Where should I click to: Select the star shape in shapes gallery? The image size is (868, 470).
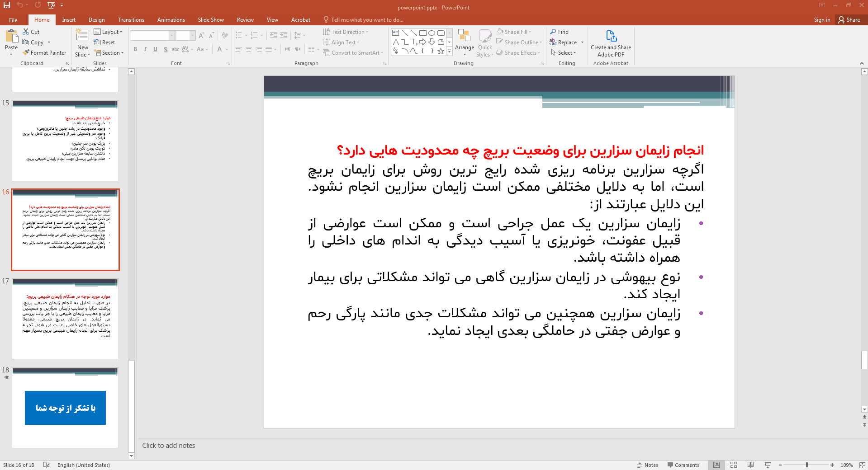click(x=441, y=51)
